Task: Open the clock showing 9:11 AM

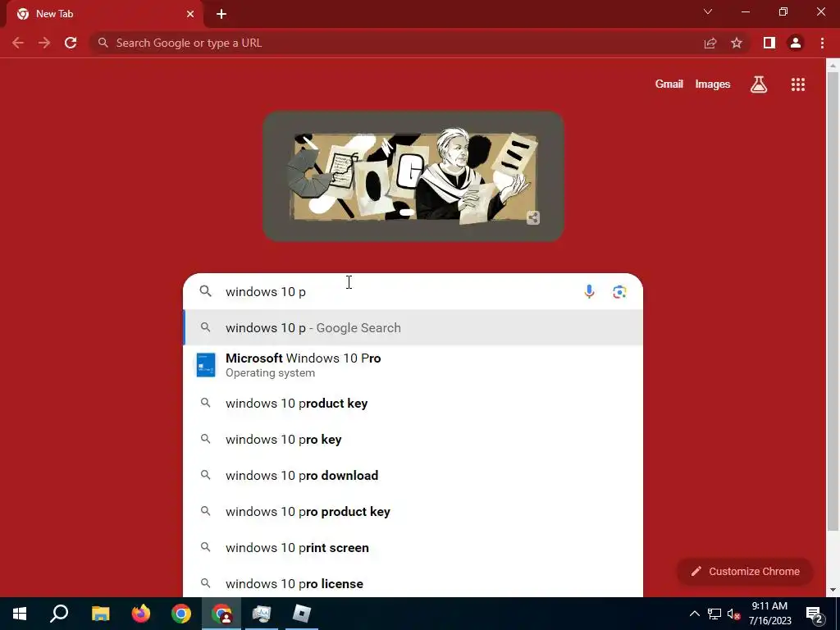Action: click(x=769, y=614)
